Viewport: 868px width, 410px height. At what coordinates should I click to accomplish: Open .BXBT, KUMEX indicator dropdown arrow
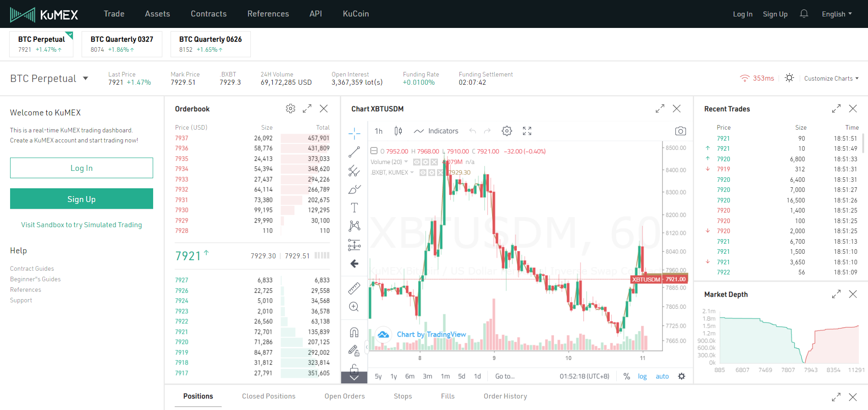[412, 172]
